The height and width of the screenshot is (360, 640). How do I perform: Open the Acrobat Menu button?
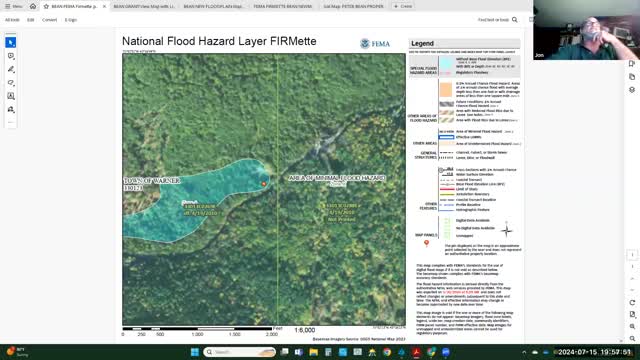click(13, 6)
